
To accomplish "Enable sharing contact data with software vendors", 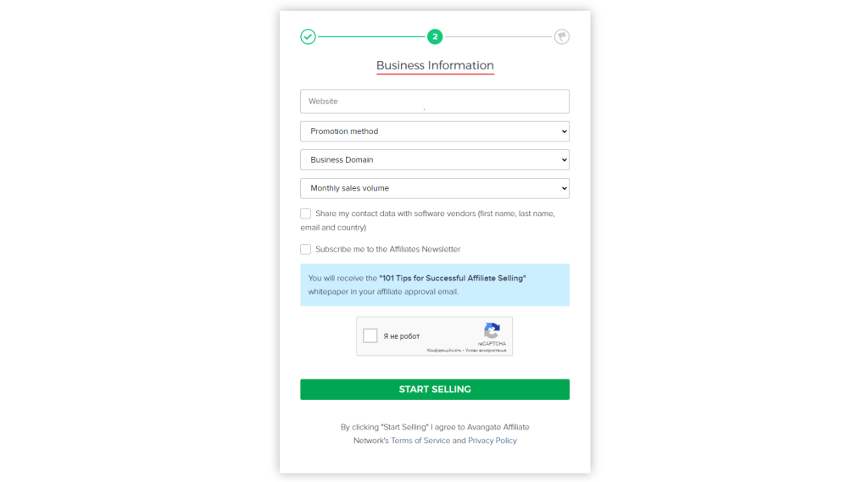I will click(x=305, y=213).
